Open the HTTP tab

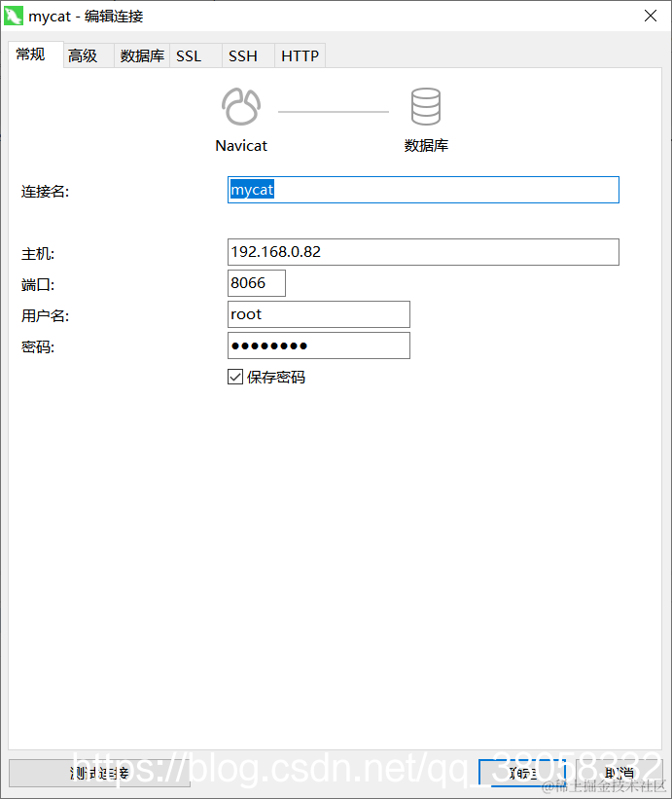tap(301, 55)
